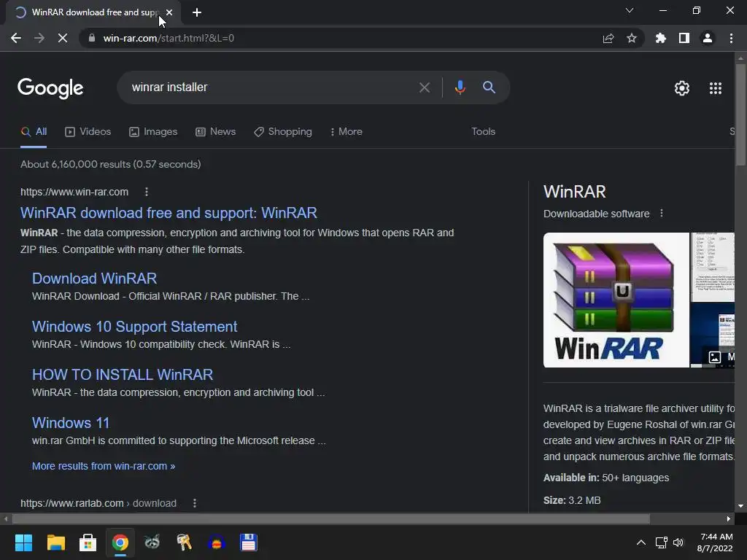Image resolution: width=747 pixels, height=560 pixels.
Task: Open the volume speaker icon
Action: coord(678,542)
